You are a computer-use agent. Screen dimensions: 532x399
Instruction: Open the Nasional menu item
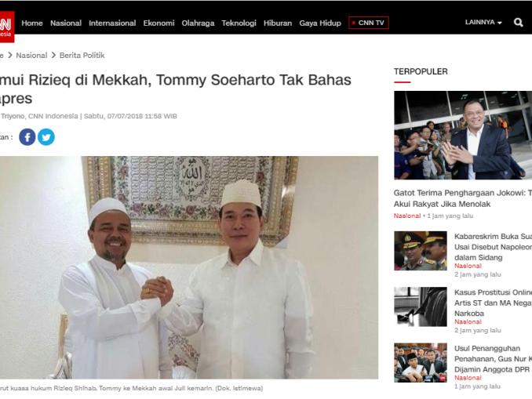66,23
